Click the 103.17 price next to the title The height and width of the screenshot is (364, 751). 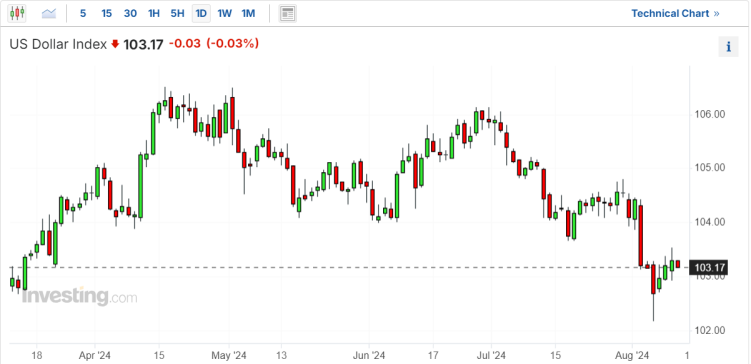(144, 45)
